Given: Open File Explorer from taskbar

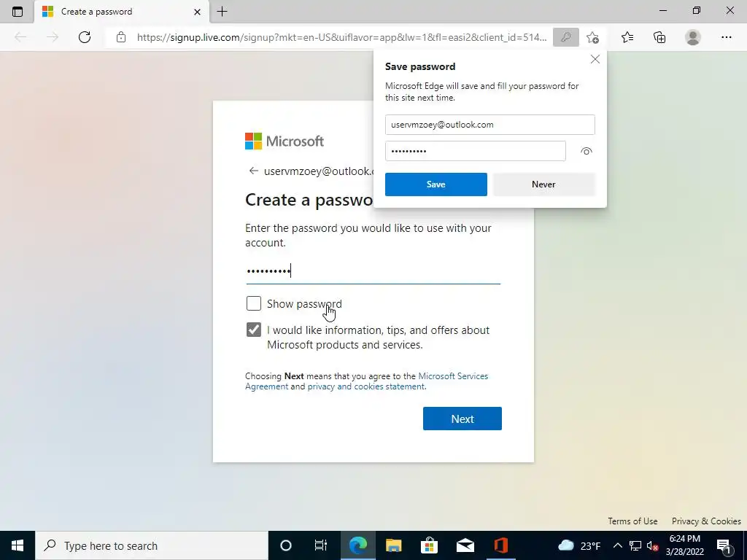Looking at the screenshot, I should (x=393, y=545).
